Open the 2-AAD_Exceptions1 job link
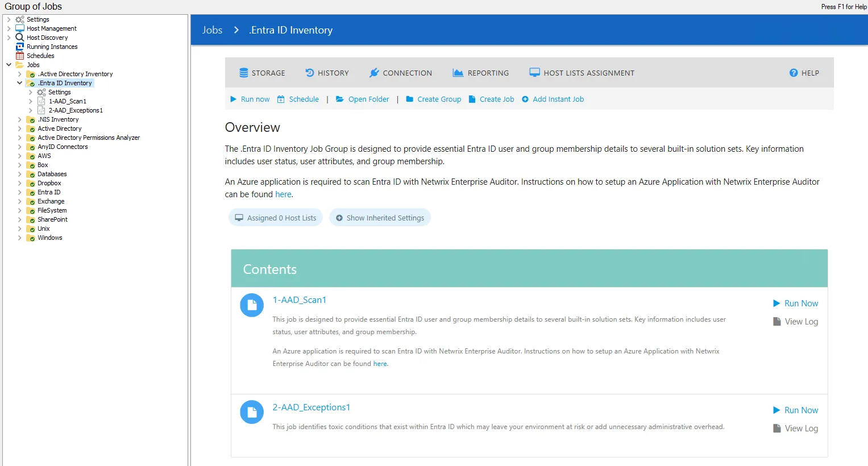 pyautogui.click(x=312, y=407)
